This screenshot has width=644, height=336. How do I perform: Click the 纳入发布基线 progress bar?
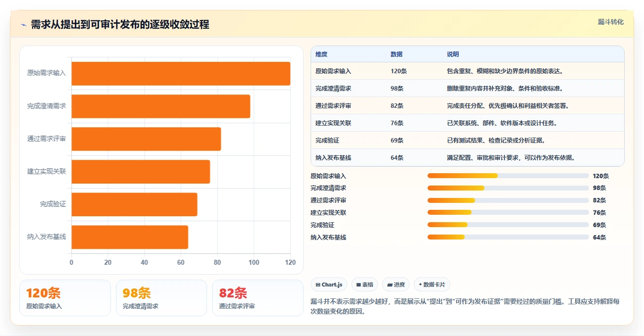click(x=508, y=238)
